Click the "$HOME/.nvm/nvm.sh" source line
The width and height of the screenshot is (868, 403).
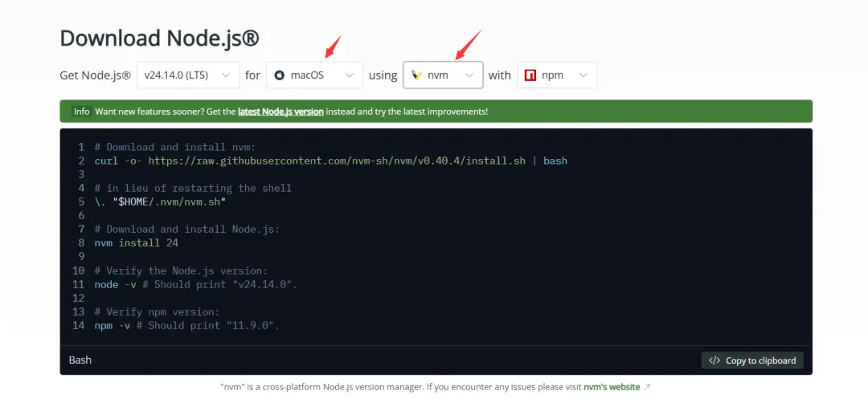(161, 201)
